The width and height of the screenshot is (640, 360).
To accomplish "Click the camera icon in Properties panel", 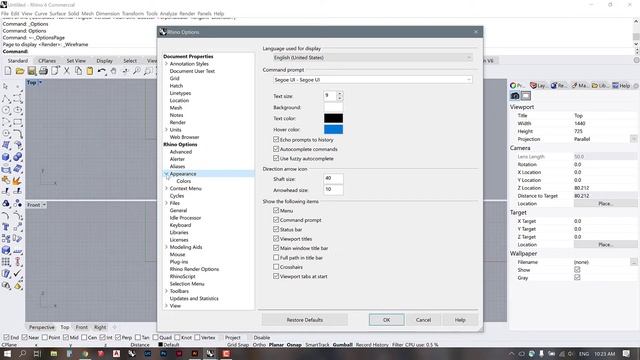I will click(x=515, y=96).
